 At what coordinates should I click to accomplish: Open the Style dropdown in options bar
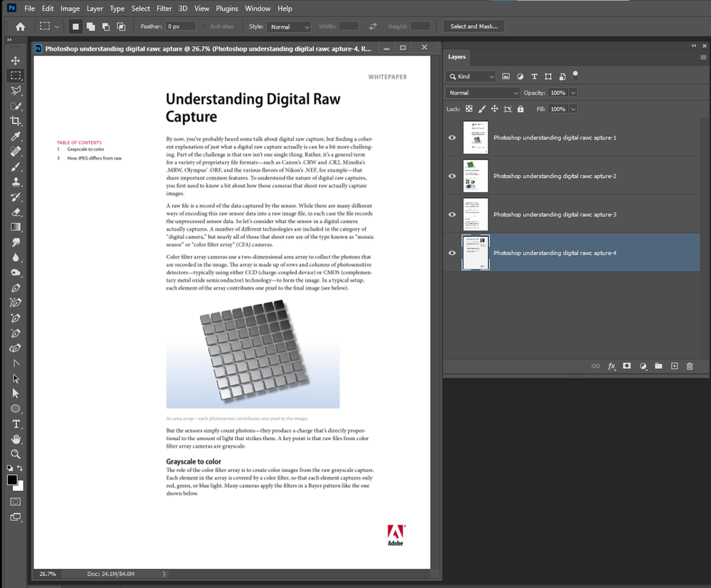coord(289,27)
